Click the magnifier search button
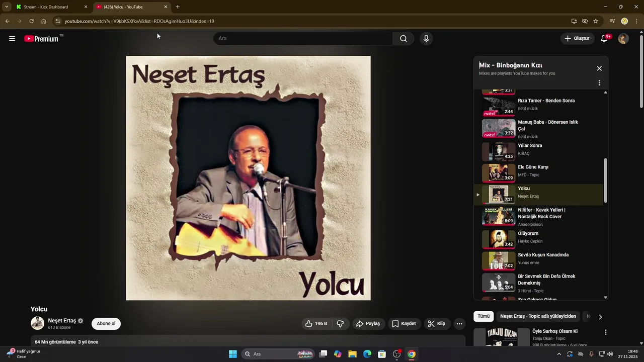 point(404,39)
